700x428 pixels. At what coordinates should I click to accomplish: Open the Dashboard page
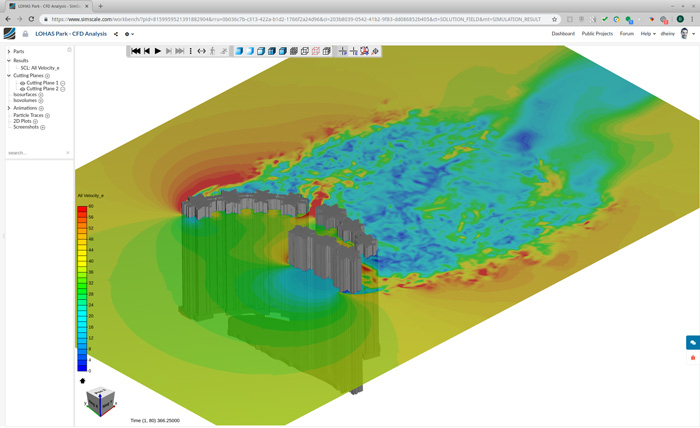coord(563,34)
